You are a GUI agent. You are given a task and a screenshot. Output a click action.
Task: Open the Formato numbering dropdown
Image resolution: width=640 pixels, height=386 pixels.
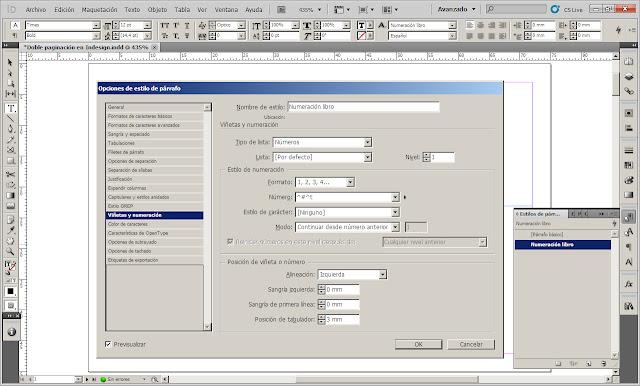(325, 182)
